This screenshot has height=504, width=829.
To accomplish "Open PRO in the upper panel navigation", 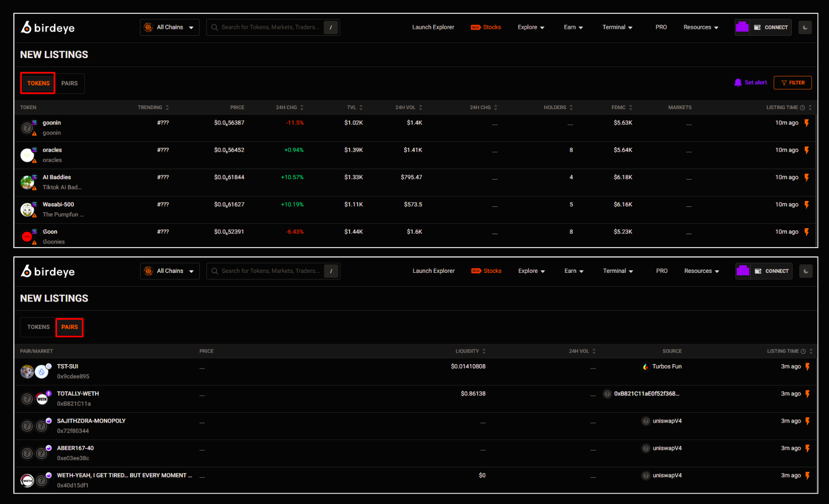I will pyautogui.click(x=661, y=27).
